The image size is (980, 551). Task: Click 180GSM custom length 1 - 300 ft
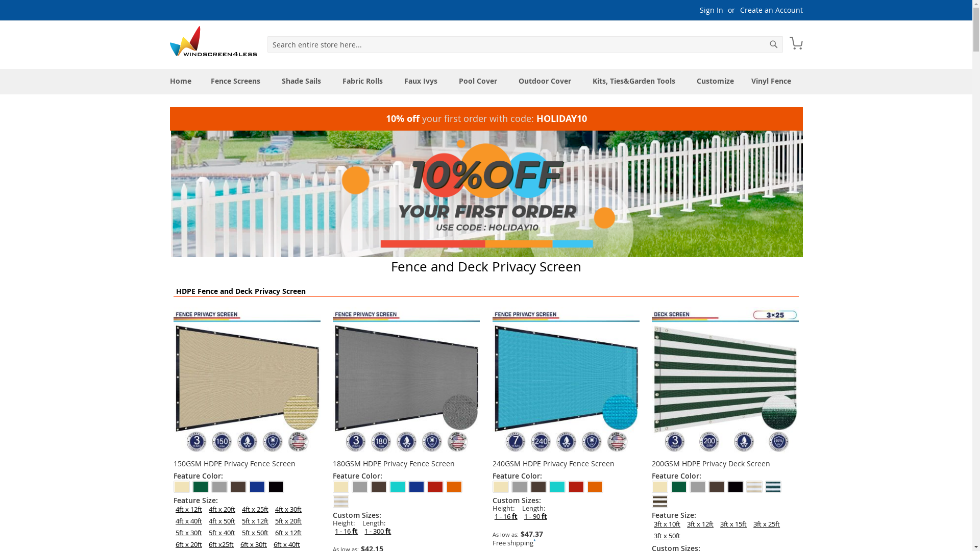(x=378, y=531)
